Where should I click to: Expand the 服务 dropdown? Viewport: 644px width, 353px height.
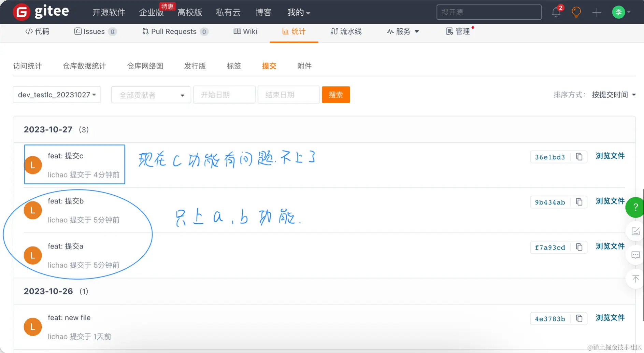click(403, 31)
